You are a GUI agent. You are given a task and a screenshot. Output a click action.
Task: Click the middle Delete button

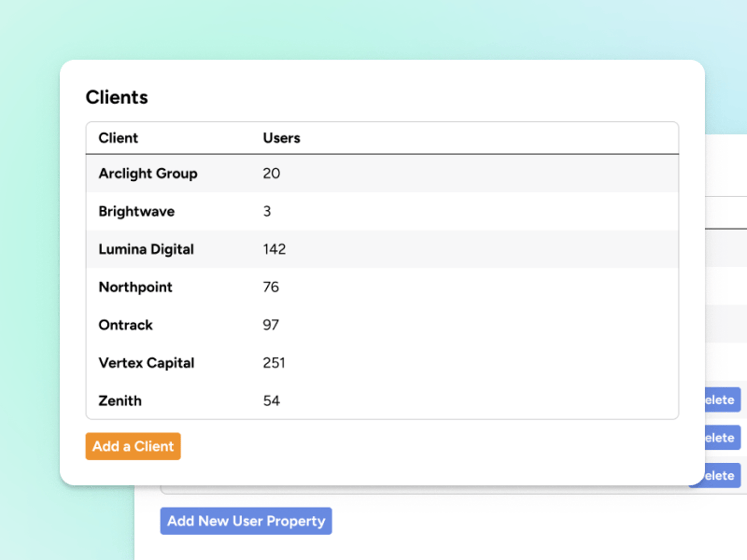click(722, 438)
